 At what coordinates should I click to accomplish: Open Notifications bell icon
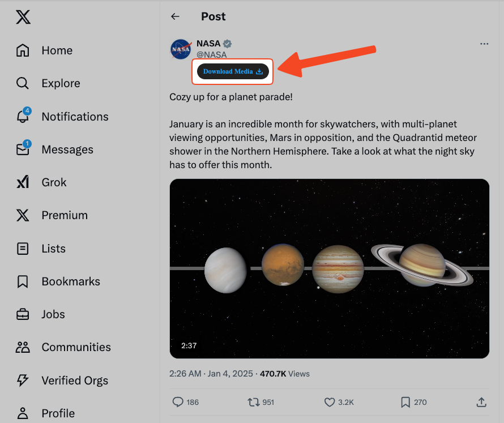[x=23, y=117]
